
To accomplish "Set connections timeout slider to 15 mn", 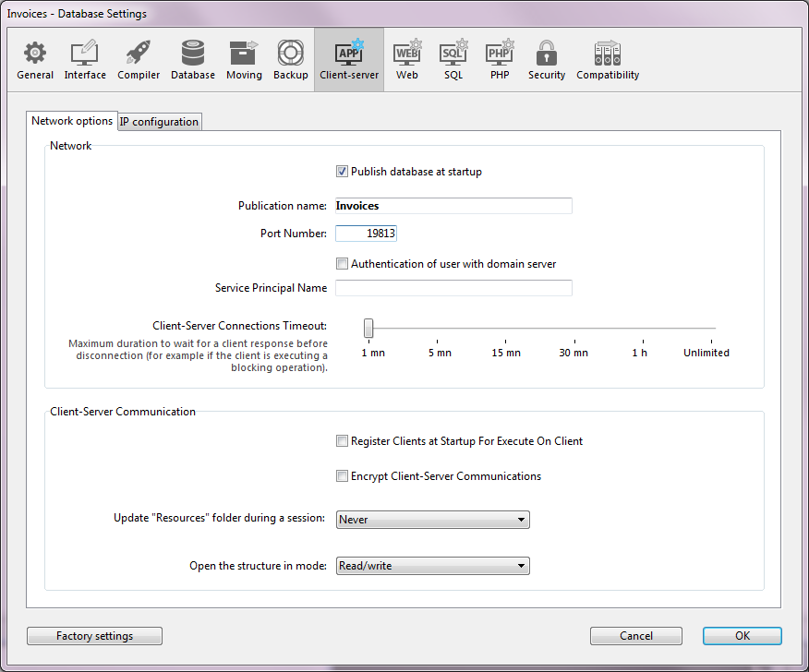I will (x=506, y=328).
